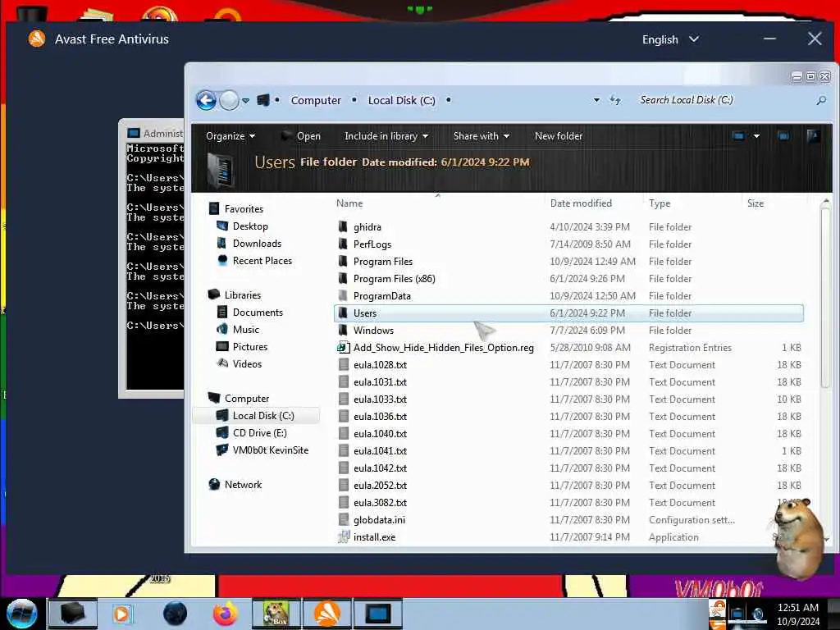Open the recent locations dropdown arrow
The image size is (840, 630).
click(245, 100)
